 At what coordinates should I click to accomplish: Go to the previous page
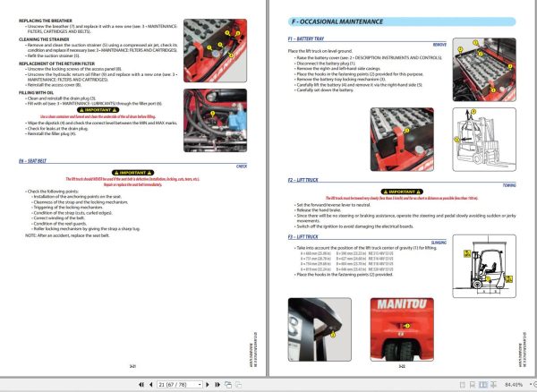150,385
